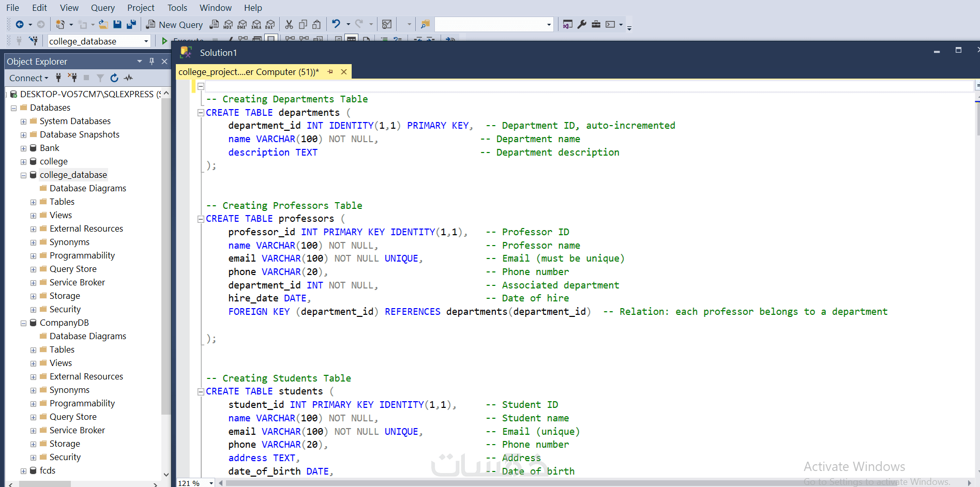Click the Navigate Backward arrow icon
This screenshot has width=980, height=487.
coord(20,24)
